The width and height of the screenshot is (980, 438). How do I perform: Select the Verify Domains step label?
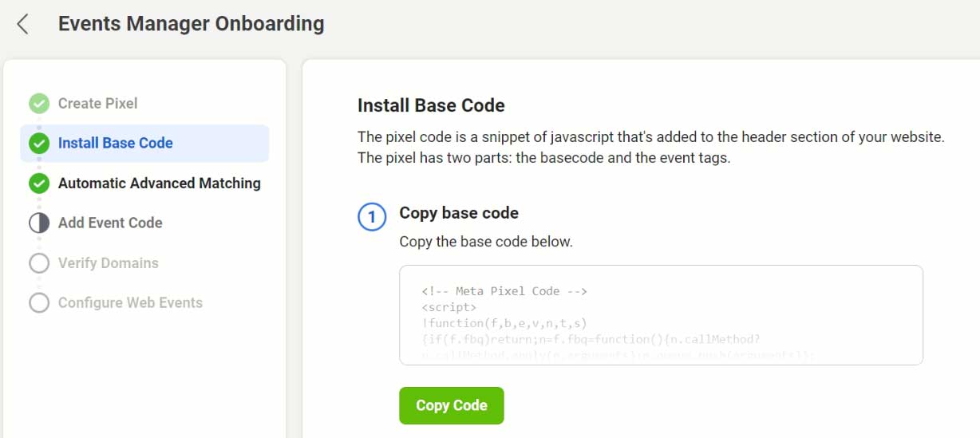tap(109, 263)
